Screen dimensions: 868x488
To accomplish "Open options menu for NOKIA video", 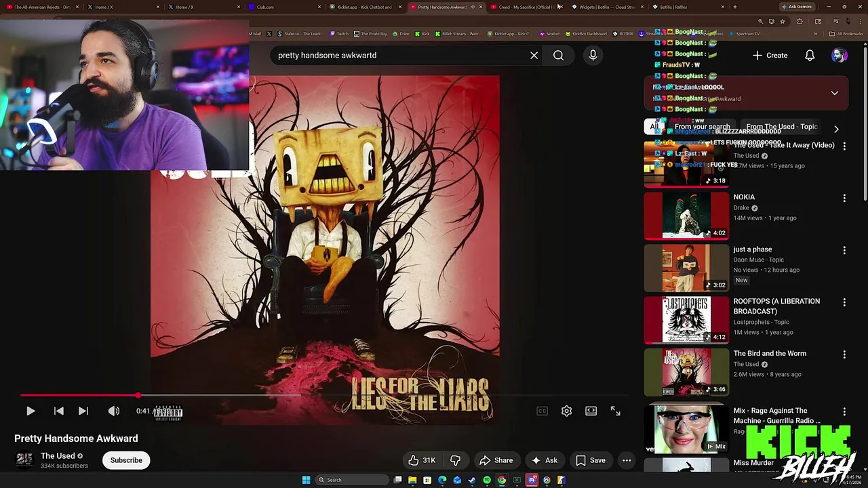I will click(x=844, y=198).
